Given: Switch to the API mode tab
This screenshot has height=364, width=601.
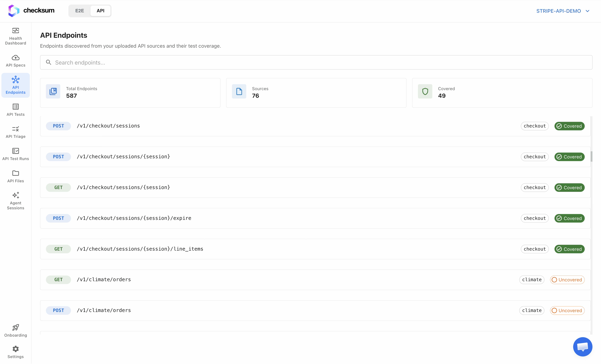Looking at the screenshot, I should tap(101, 11).
